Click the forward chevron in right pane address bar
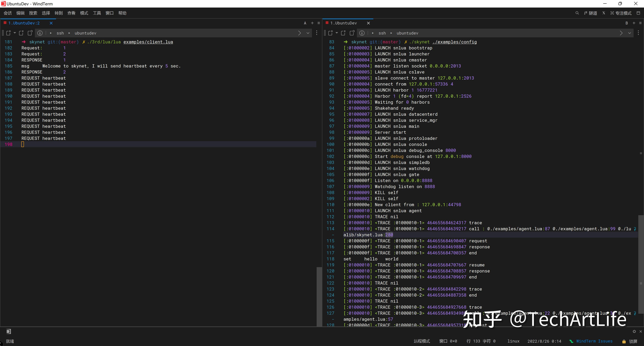Viewport: 644px width, 346px height. (x=621, y=33)
